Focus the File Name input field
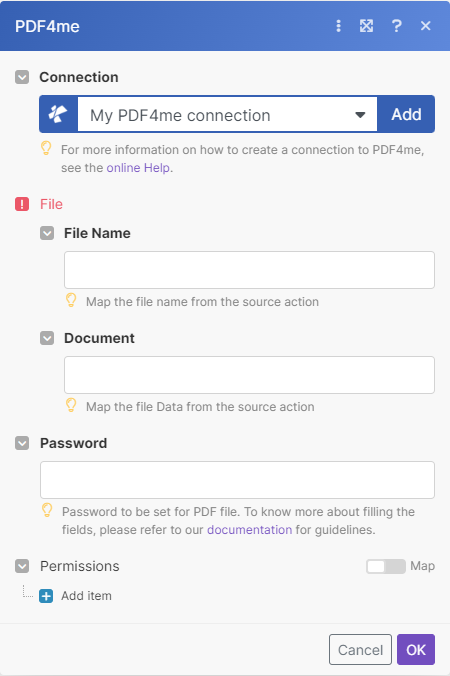450x676 pixels. click(x=249, y=270)
